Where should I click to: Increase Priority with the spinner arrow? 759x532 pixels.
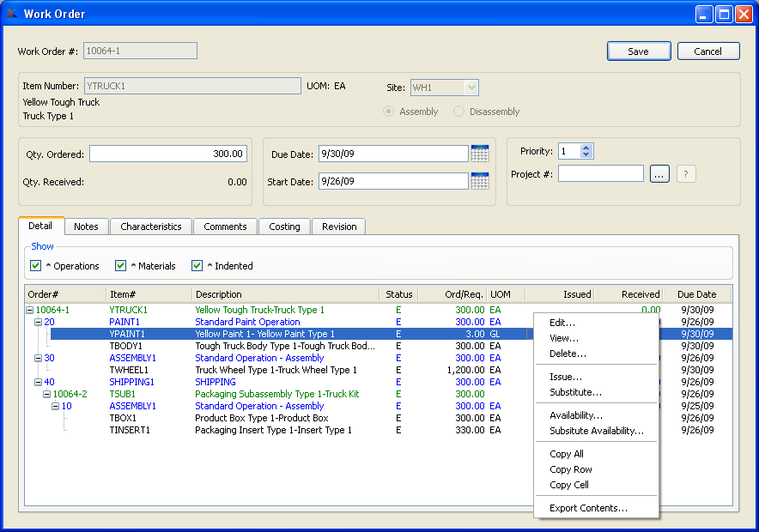click(x=586, y=148)
